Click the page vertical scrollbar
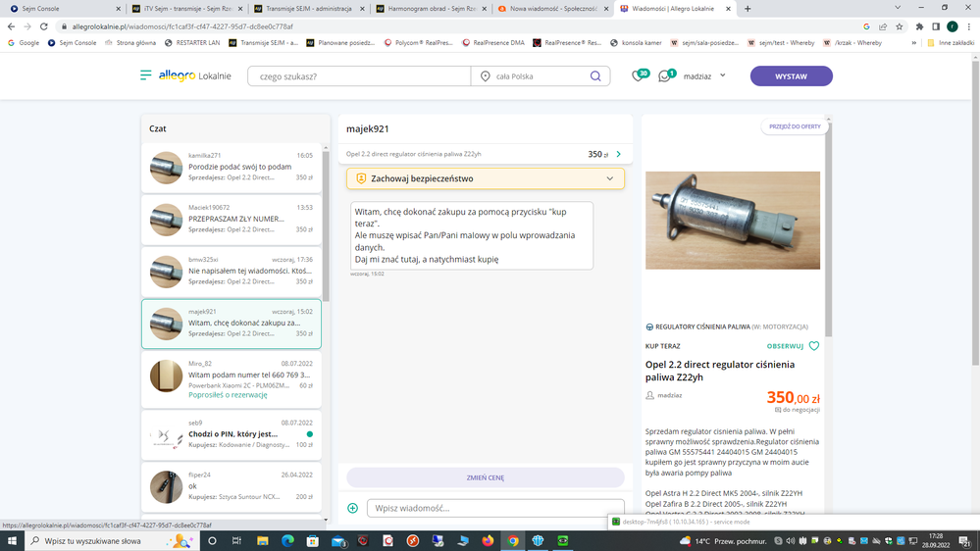 point(976,213)
